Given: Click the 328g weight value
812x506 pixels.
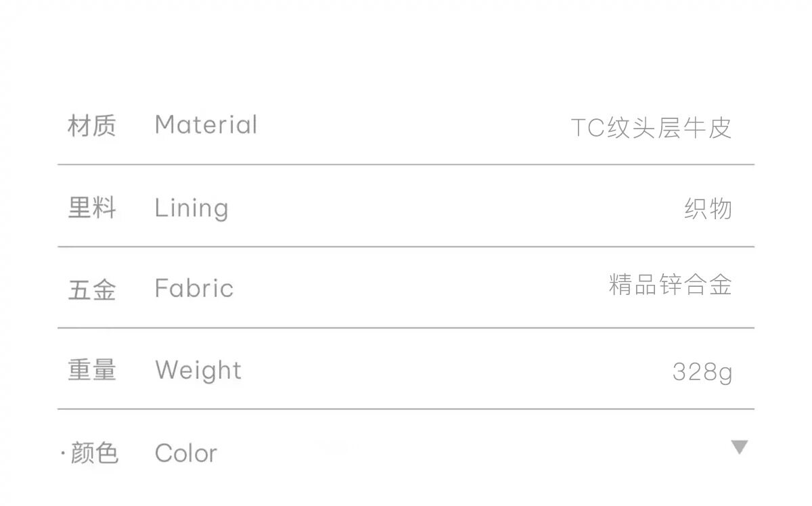Looking at the screenshot, I should pyautogui.click(x=702, y=372).
